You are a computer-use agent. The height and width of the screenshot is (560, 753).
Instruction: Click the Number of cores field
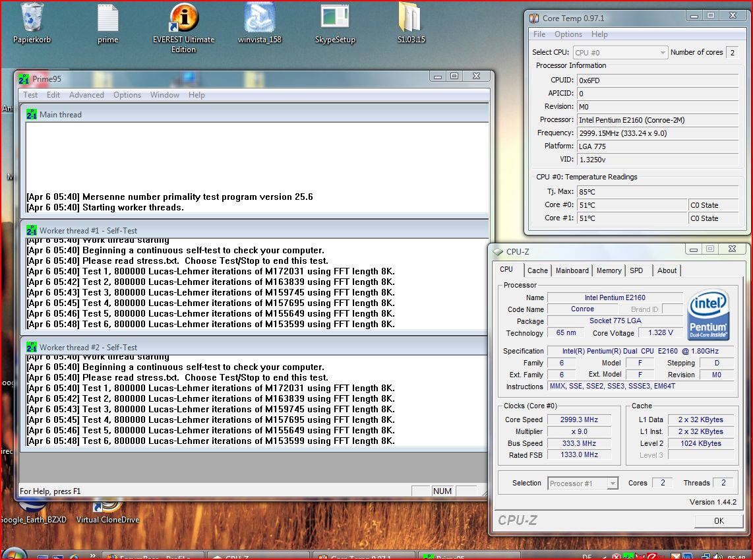733,52
